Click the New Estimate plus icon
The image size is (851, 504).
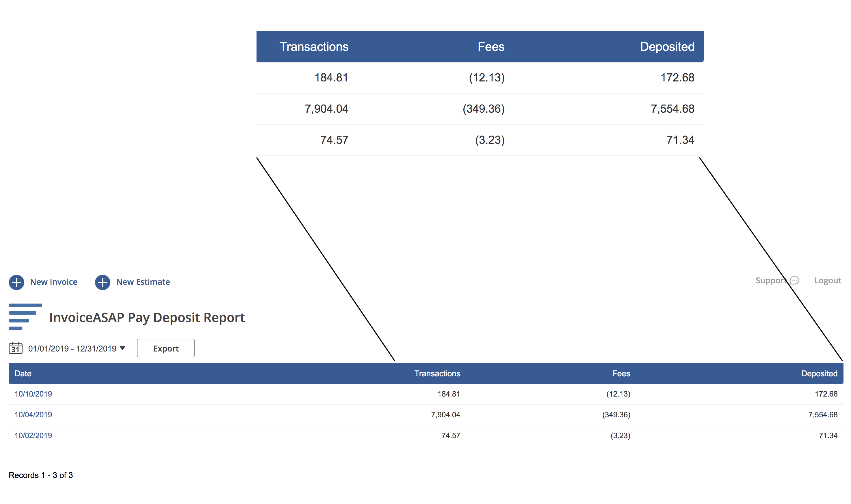pyautogui.click(x=103, y=282)
